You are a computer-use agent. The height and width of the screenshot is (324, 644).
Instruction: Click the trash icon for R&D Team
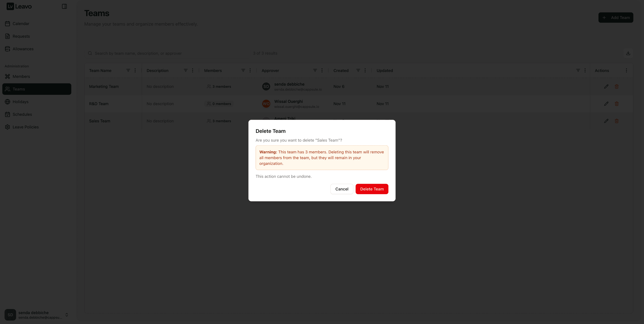pyautogui.click(x=616, y=104)
